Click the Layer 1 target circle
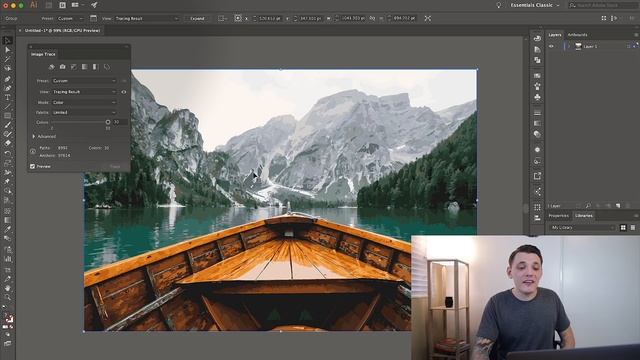The width and height of the screenshot is (640, 360). coord(629,47)
